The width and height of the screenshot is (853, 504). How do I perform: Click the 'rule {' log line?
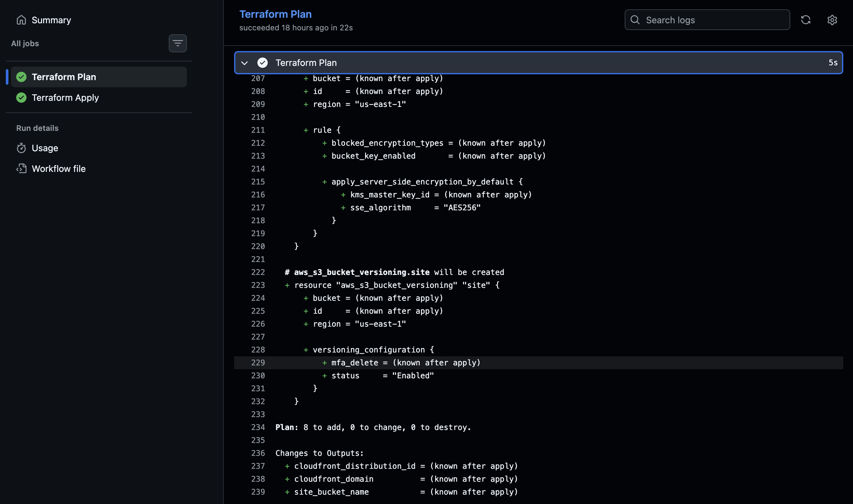(x=322, y=130)
